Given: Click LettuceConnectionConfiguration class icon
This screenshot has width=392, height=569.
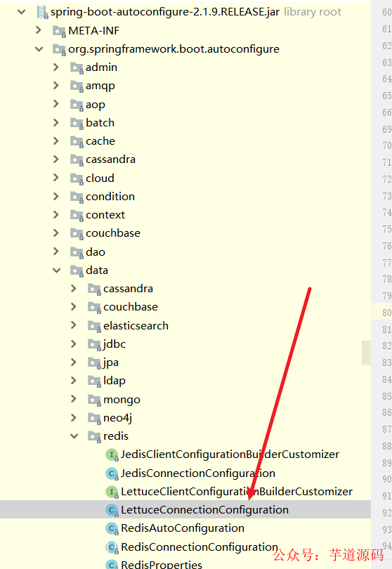Looking at the screenshot, I should tap(112, 511).
